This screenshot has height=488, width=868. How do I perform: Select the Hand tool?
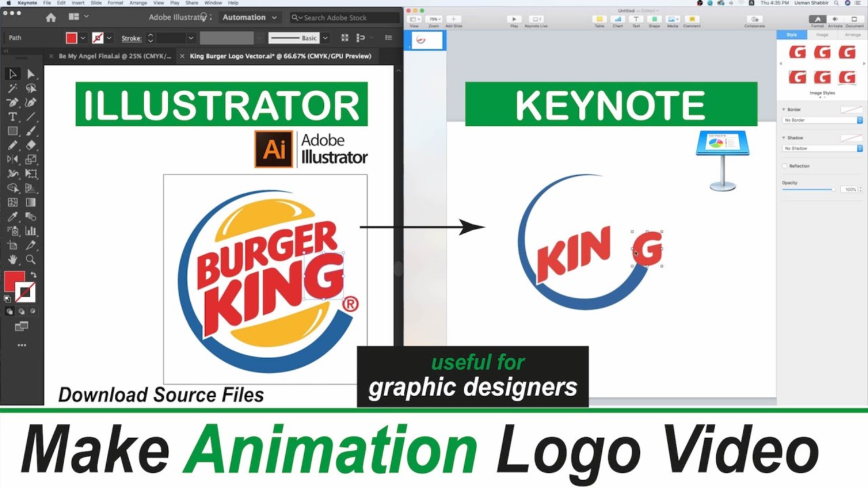(12, 260)
